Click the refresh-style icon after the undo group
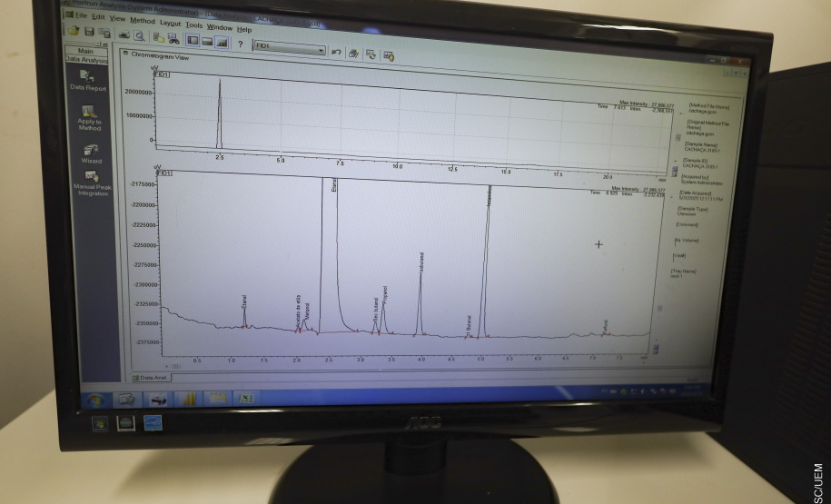 371,54
